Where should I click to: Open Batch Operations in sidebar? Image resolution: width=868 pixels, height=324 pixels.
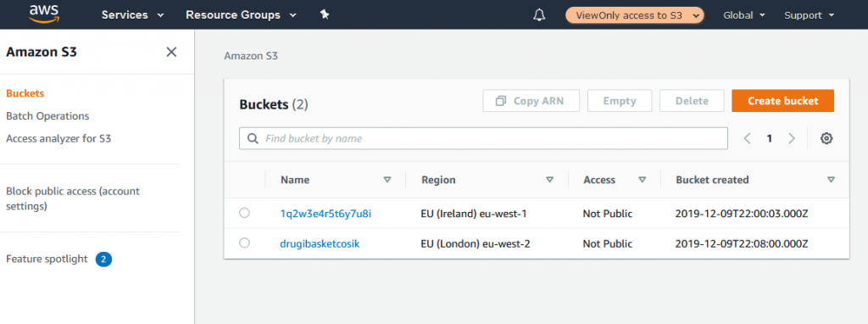coord(47,116)
